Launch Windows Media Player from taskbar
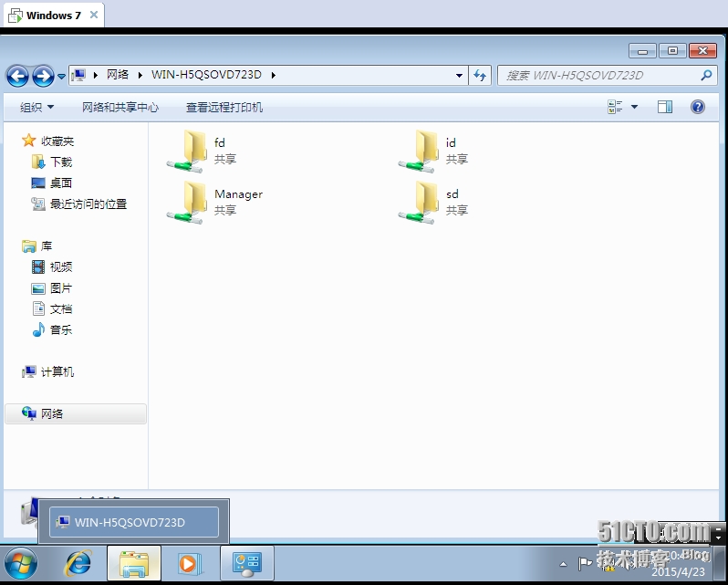Screen dimensions: 728x585 [x=189, y=563]
